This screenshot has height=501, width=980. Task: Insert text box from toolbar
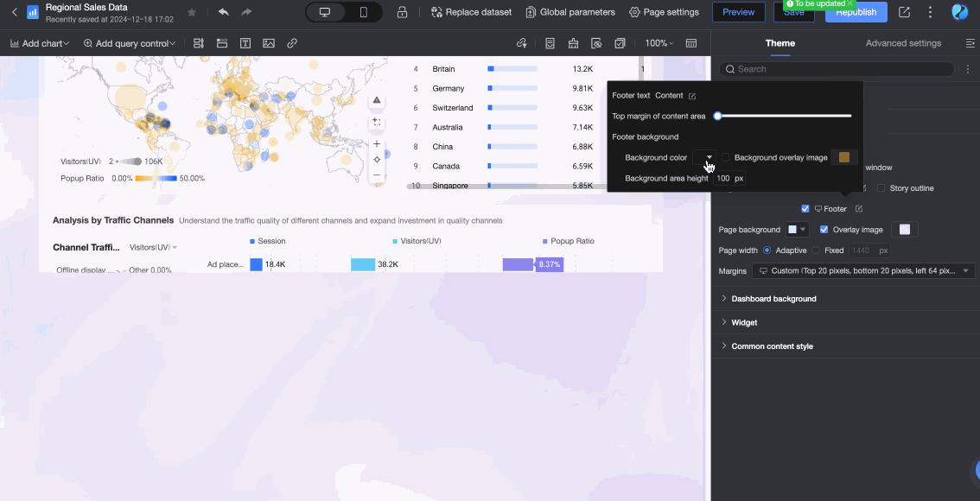point(245,43)
